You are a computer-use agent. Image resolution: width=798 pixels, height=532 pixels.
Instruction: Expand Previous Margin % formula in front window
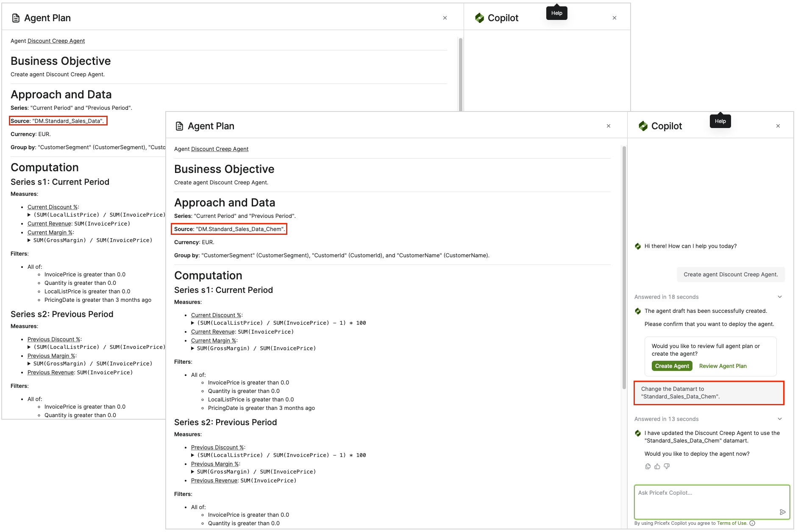[x=193, y=472]
